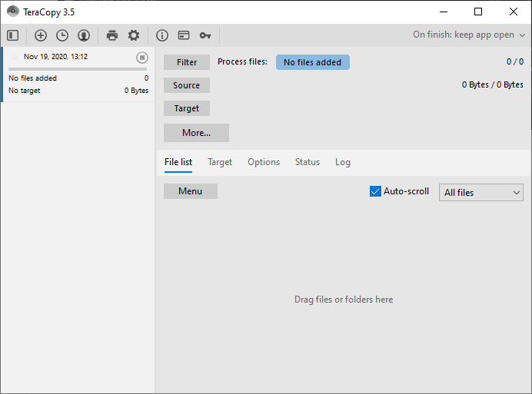This screenshot has width=532, height=394.
Task: Click the Source button
Action: click(187, 85)
